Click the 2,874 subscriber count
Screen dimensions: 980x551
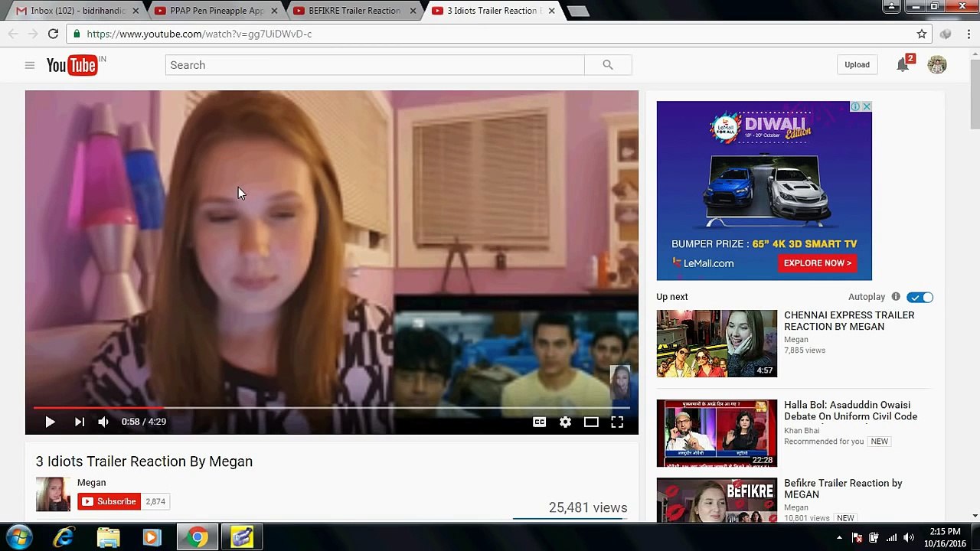click(x=155, y=502)
